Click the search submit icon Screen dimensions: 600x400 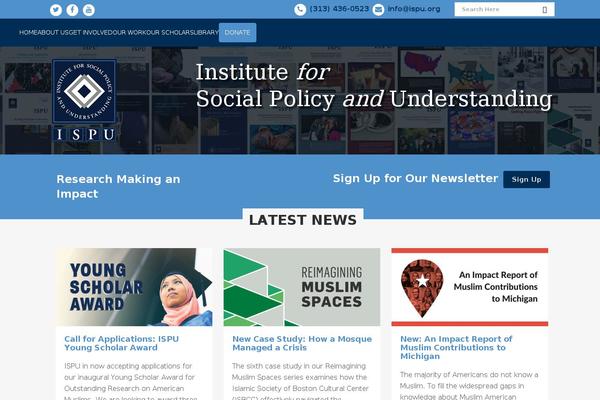pos(545,10)
